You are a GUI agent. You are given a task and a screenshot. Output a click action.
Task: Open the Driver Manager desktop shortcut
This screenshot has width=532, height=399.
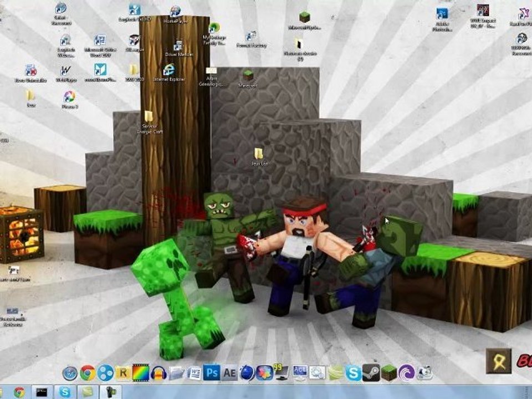coord(179,48)
